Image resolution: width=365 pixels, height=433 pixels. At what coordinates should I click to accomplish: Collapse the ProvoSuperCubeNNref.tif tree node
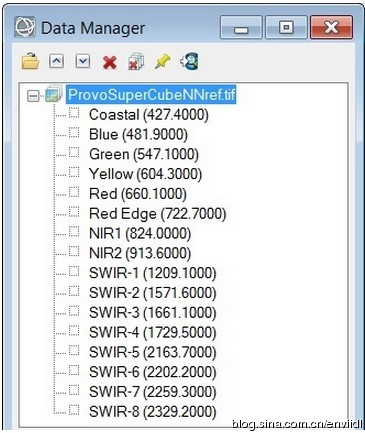33,96
